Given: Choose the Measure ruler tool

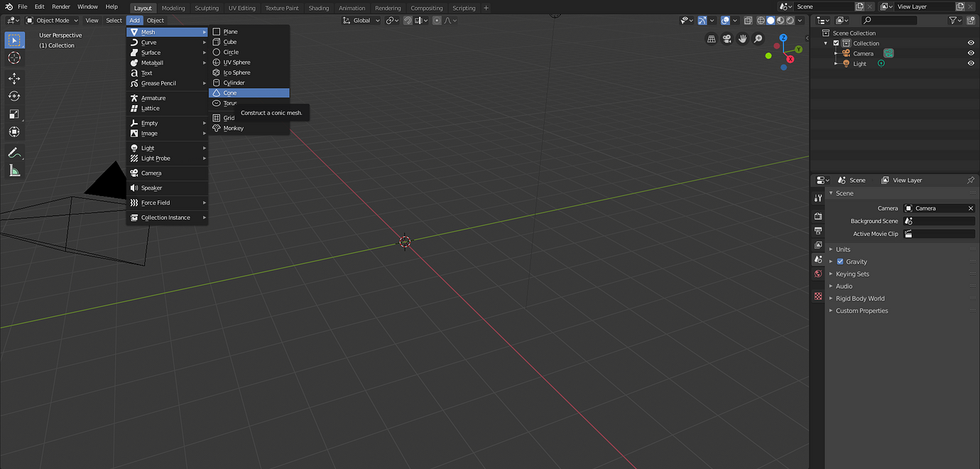Looking at the screenshot, I should pos(14,170).
